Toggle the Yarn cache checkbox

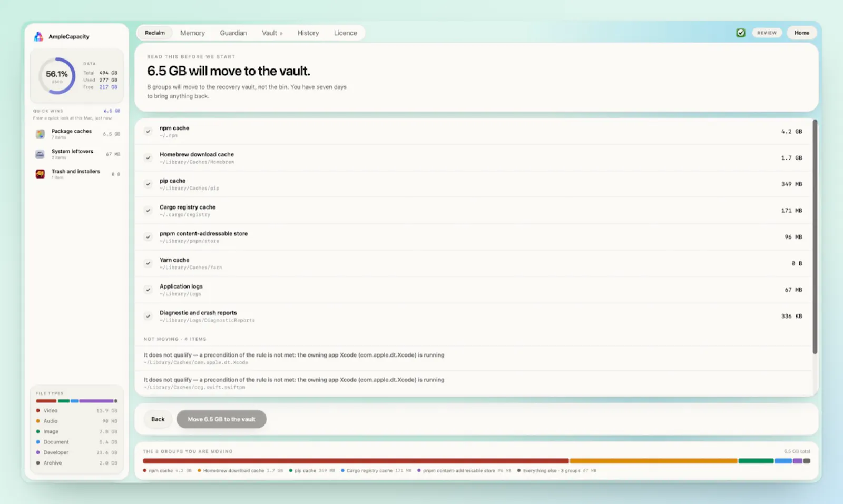(148, 263)
